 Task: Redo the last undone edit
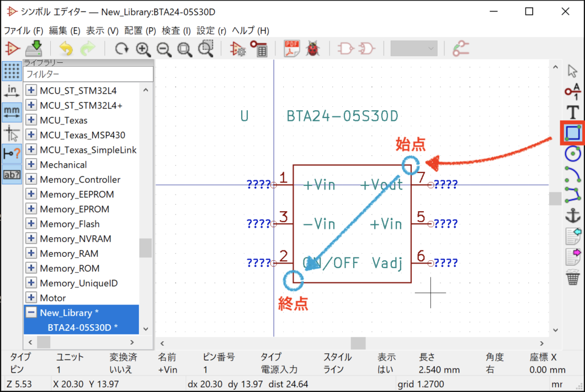87,49
